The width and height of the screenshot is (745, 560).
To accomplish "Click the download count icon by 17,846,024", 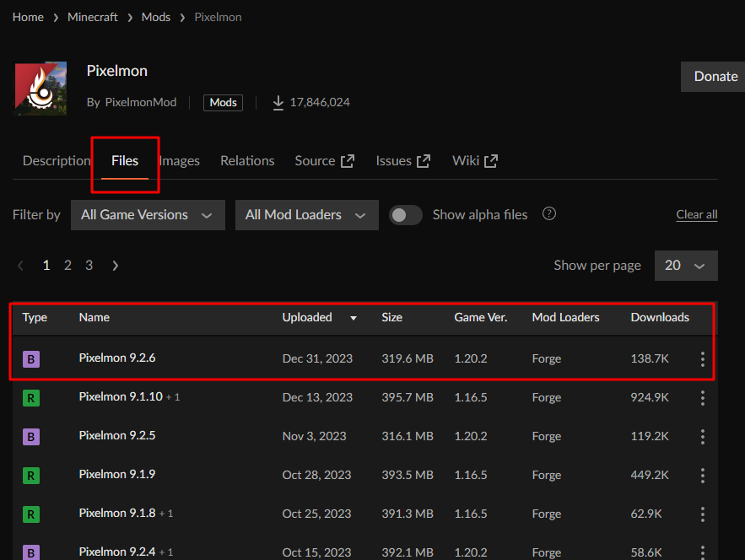I will pyautogui.click(x=278, y=103).
